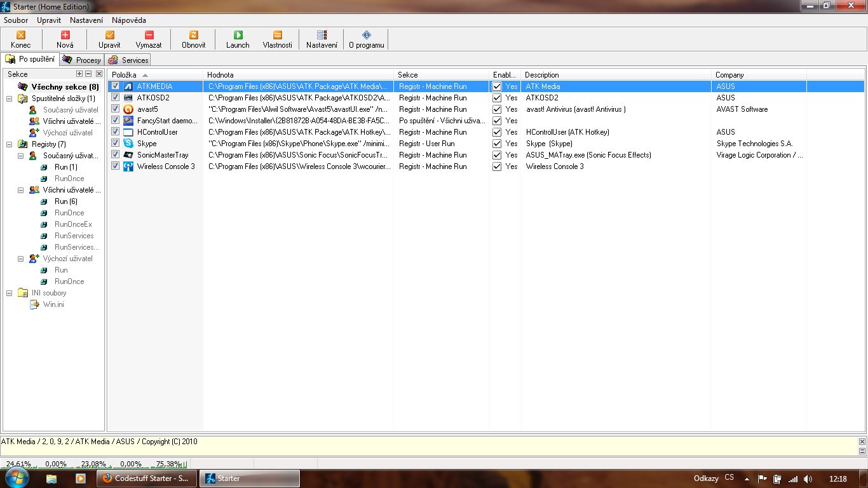
Task: Collapse the INI soubory tree node
Action: click(x=10, y=293)
